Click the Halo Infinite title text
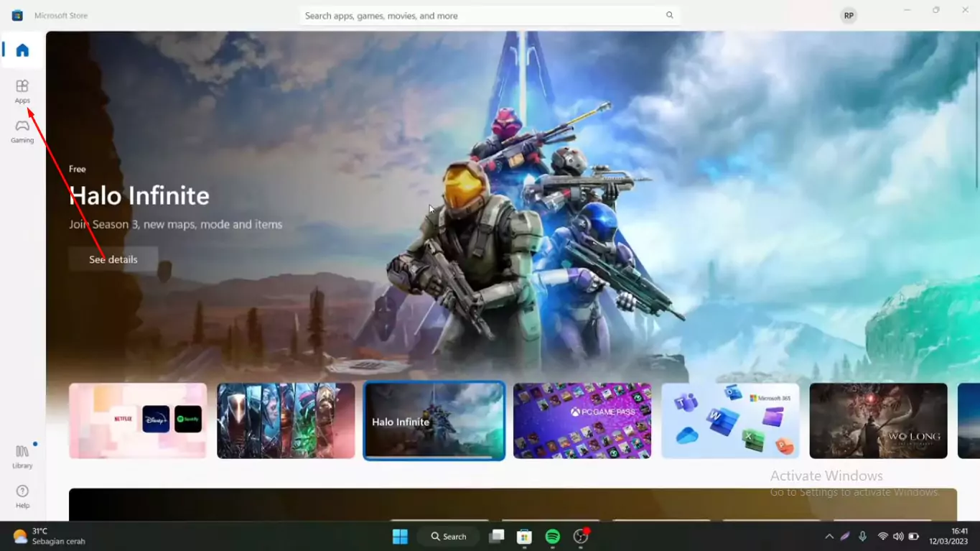Viewport: 980px width, 551px height. (x=139, y=195)
